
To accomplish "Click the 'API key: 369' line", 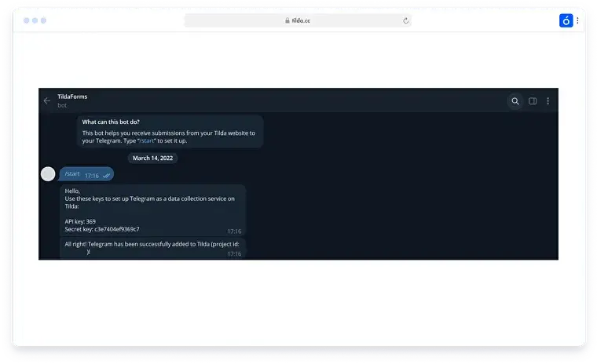I will [x=80, y=221].
